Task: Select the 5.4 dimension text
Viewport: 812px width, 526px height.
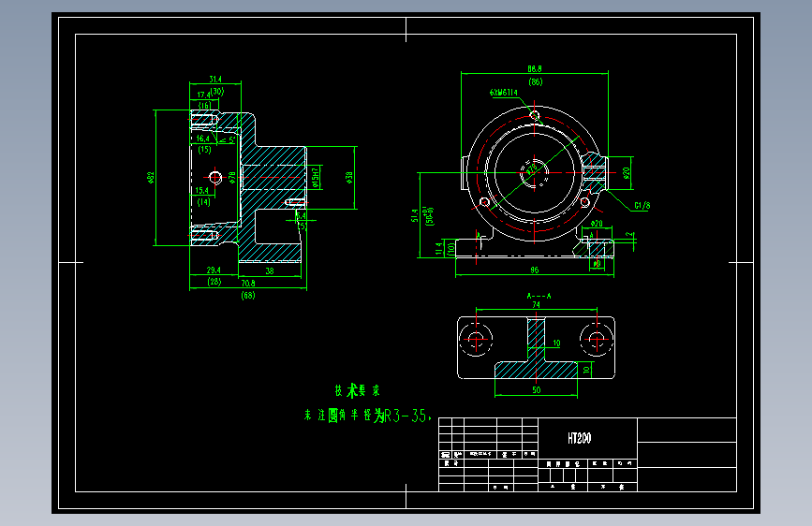Action: [x=301, y=216]
